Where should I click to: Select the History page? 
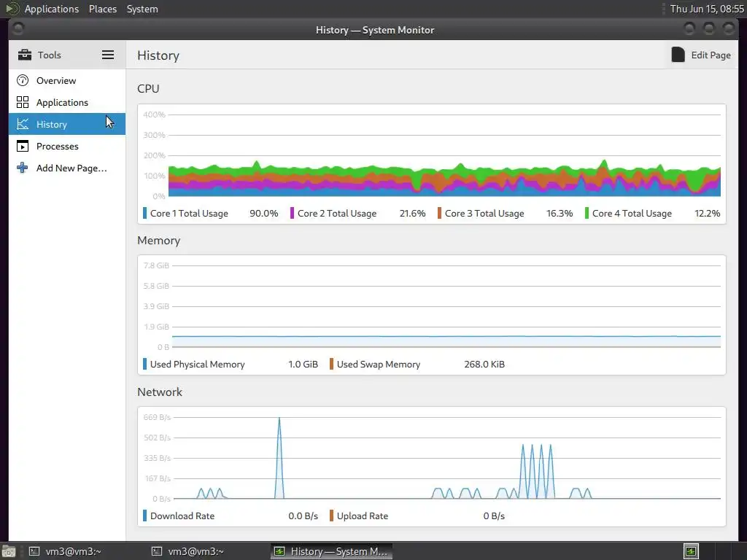tap(67, 124)
